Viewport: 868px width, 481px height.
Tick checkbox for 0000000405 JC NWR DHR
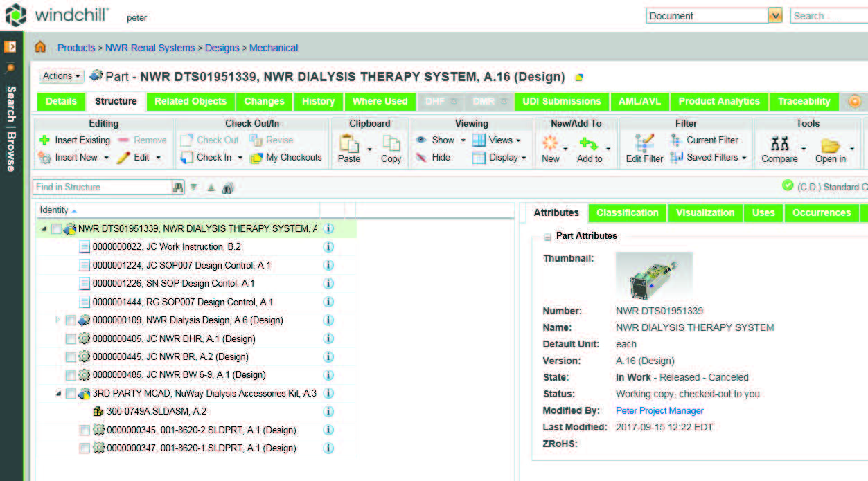point(70,338)
